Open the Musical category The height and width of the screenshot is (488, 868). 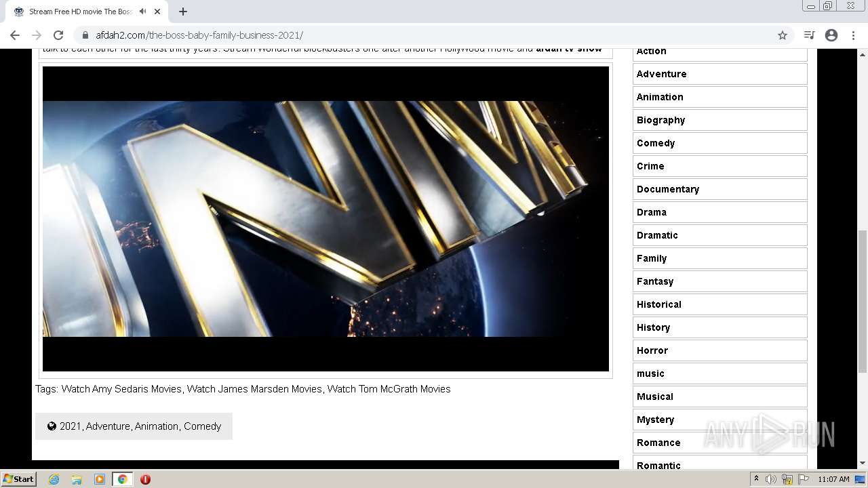click(719, 396)
